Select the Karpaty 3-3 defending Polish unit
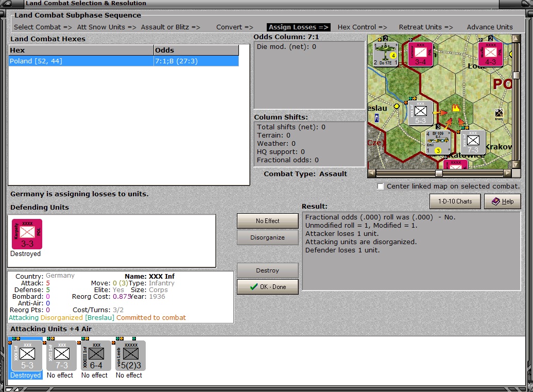The height and width of the screenshot is (392, 533). tap(27, 234)
